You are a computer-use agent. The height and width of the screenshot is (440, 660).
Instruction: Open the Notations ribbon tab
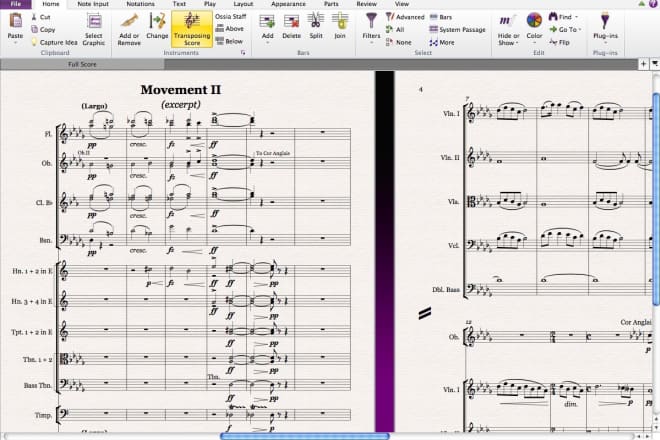pyautogui.click(x=140, y=4)
